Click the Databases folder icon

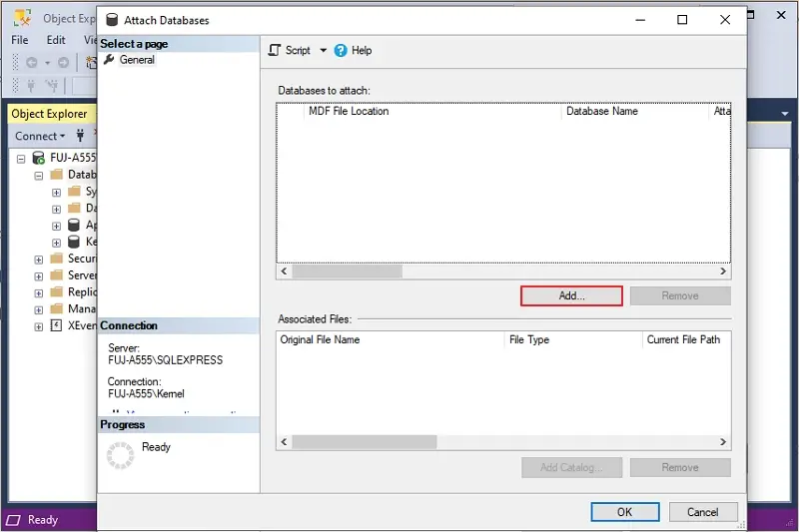(x=57, y=175)
